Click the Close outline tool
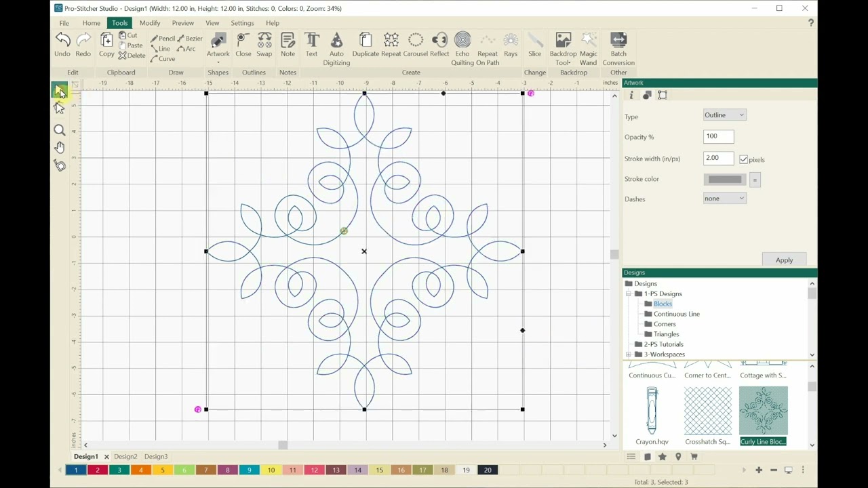Viewport: 868px width, 488px height. [243, 45]
